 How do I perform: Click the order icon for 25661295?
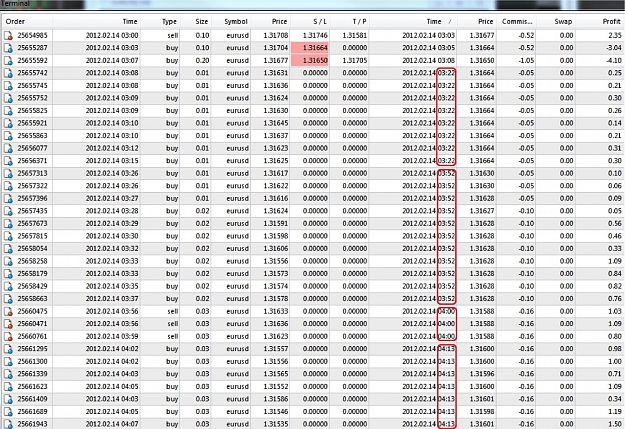tap(8, 349)
